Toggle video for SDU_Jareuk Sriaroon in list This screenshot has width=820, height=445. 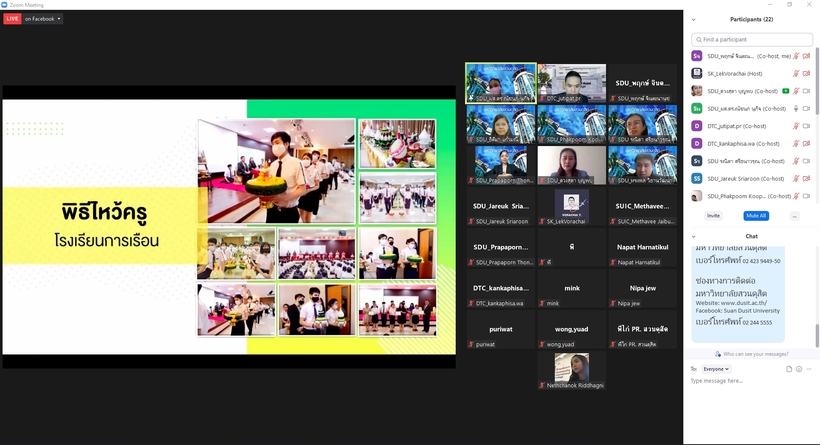pos(806,179)
